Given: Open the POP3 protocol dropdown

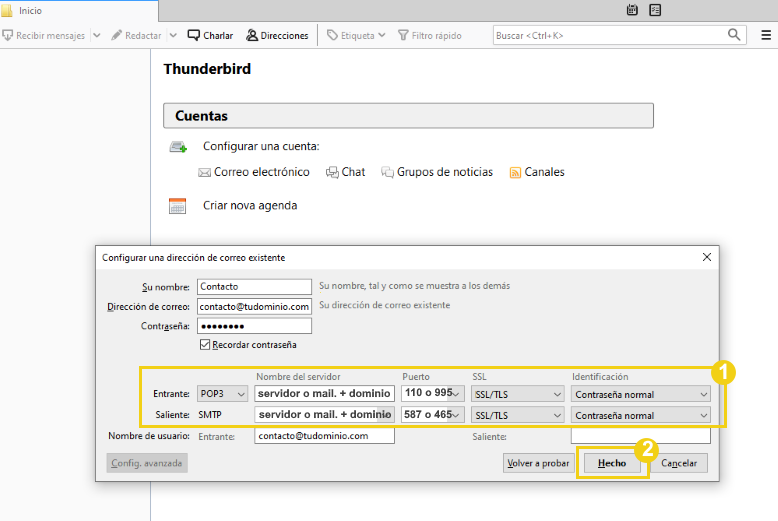Looking at the screenshot, I should coord(222,394).
